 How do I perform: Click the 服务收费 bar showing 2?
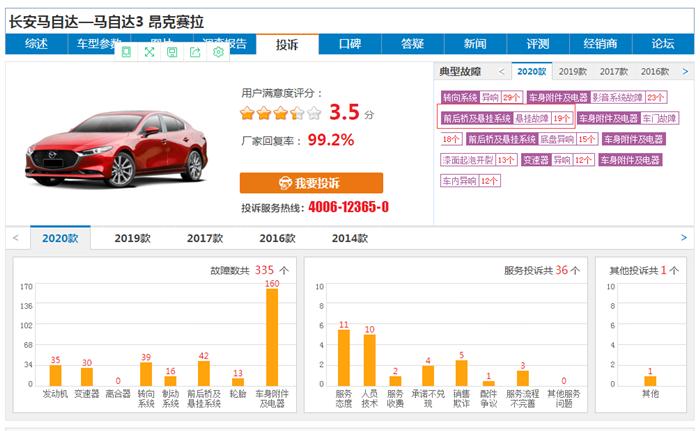(x=395, y=381)
